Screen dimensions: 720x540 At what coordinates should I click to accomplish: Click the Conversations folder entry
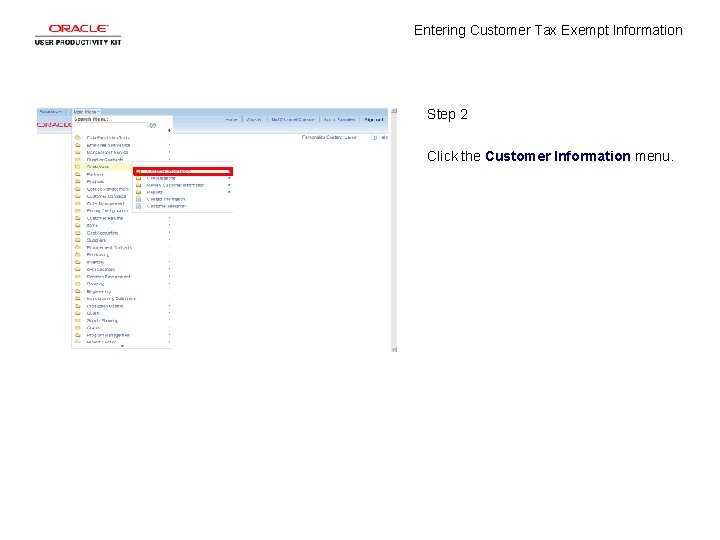coord(161,178)
